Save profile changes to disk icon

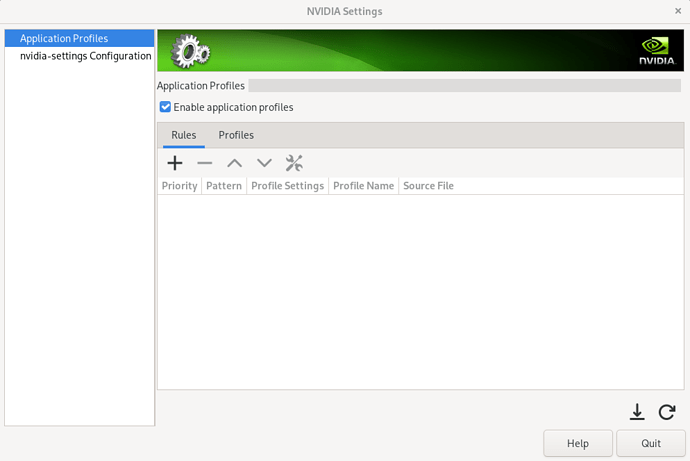[x=637, y=412]
